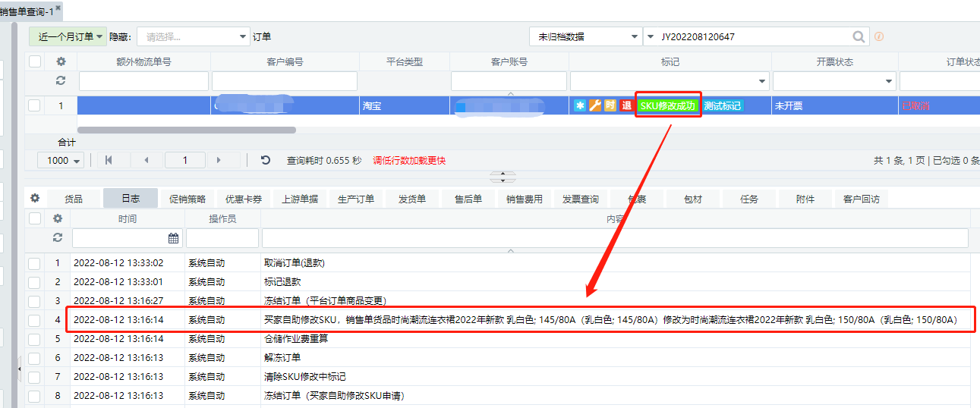The image size is (980, 408).
Task: Click gear icon left of 货品 tab
Action: (35, 198)
